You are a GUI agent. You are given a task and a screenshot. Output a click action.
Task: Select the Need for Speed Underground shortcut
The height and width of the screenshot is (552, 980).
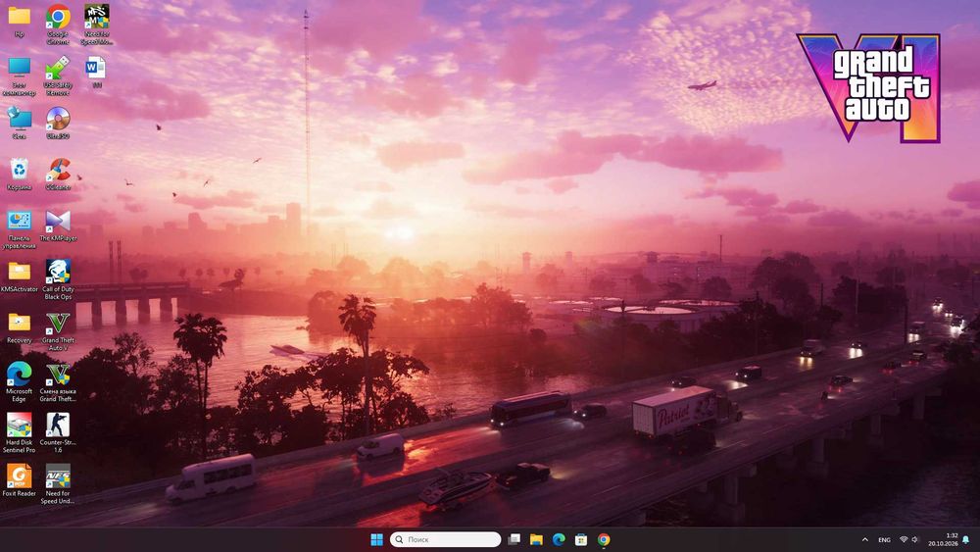point(58,484)
